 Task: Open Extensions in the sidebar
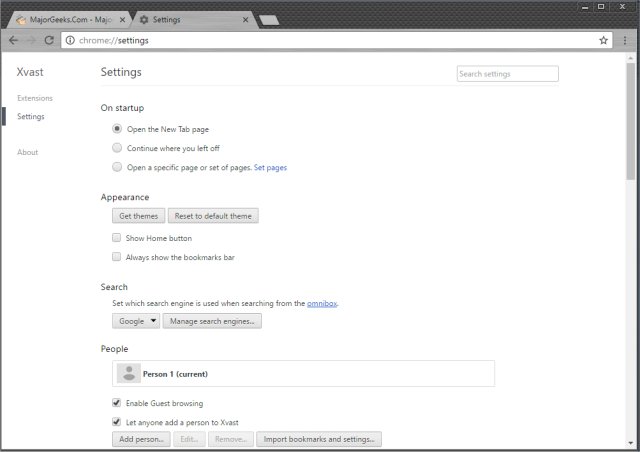tap(35, 98)
